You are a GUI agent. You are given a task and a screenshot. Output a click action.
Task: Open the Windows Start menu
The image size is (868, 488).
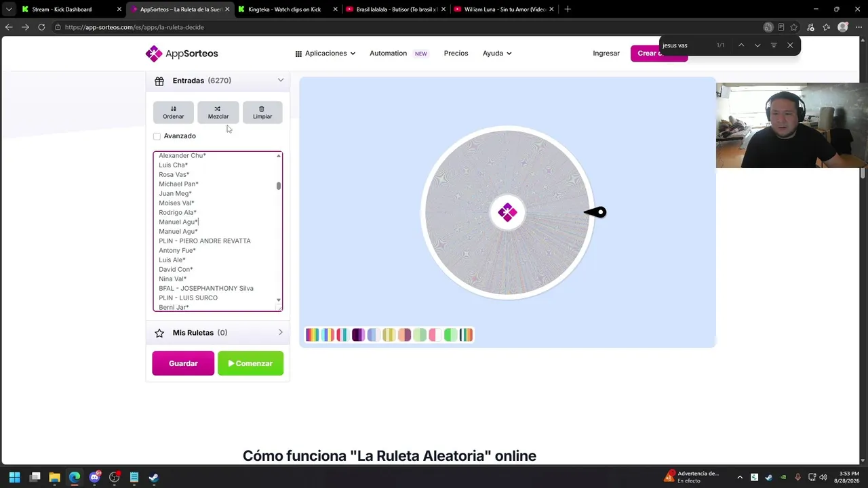tap(15, 477)
